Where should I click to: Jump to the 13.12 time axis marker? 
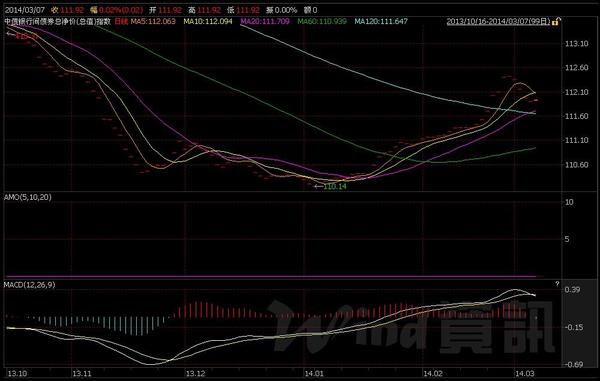[195, 373]
